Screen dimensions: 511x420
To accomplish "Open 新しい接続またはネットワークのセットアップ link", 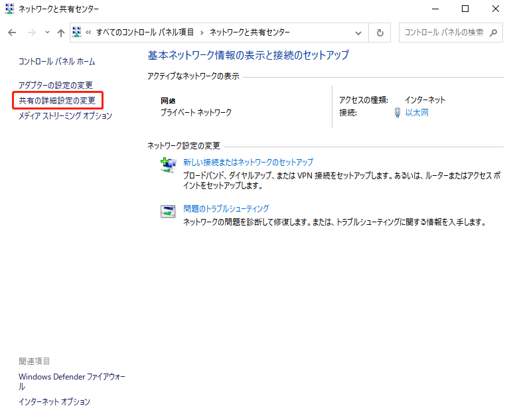I will click(248, 163).
